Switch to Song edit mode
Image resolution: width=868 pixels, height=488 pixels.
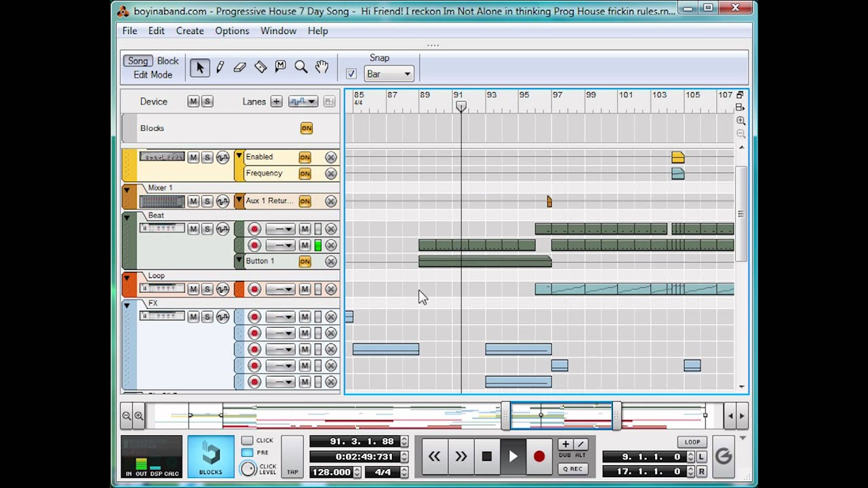tap(138, 61)
